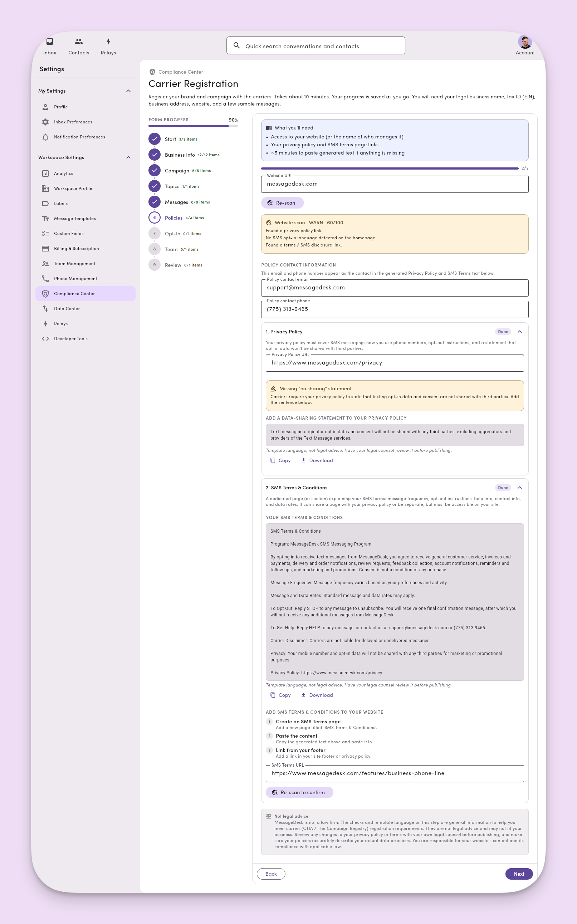Click the Compliance Center breadcrumb

(x=181, y=72)
